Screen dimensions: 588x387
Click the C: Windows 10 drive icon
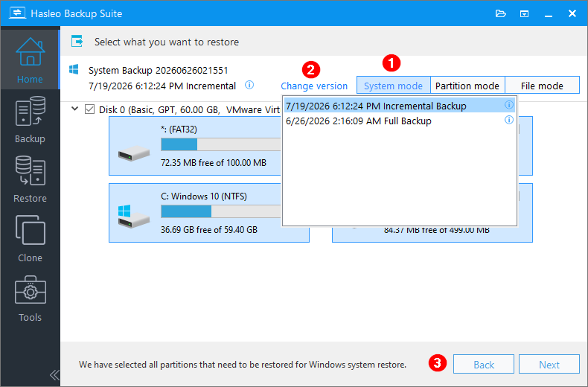(133, 217)
